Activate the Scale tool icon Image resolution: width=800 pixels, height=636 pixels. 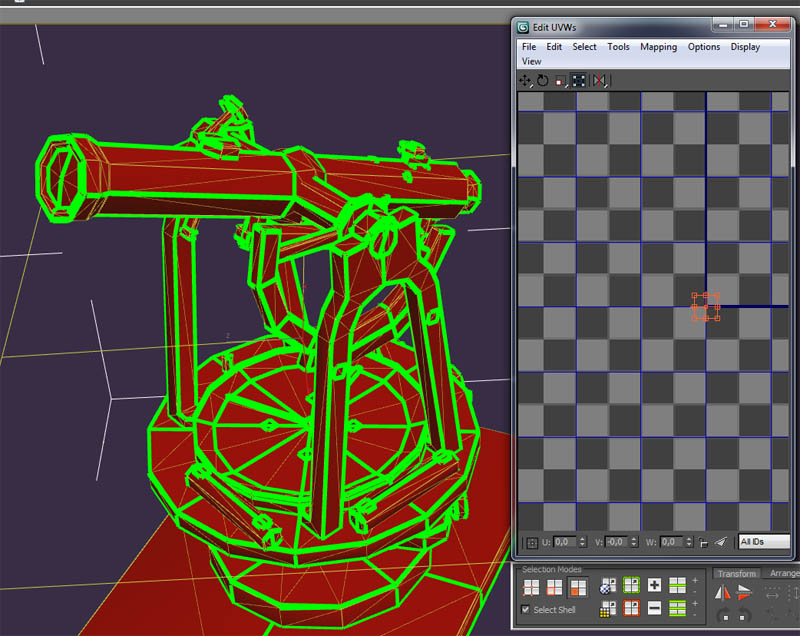click(560, 80)
